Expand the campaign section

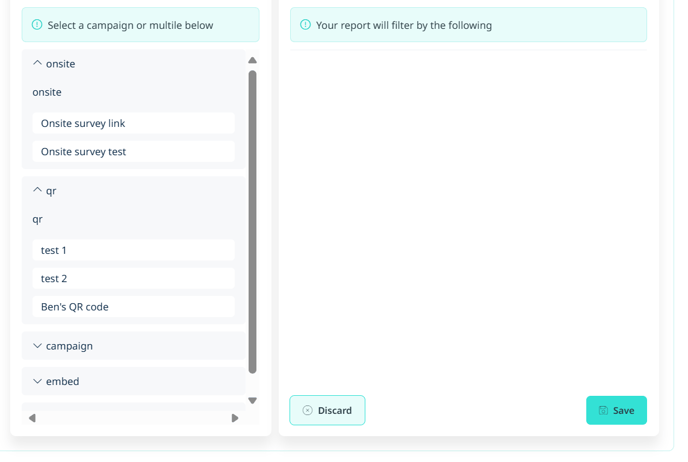click(133, 346)
